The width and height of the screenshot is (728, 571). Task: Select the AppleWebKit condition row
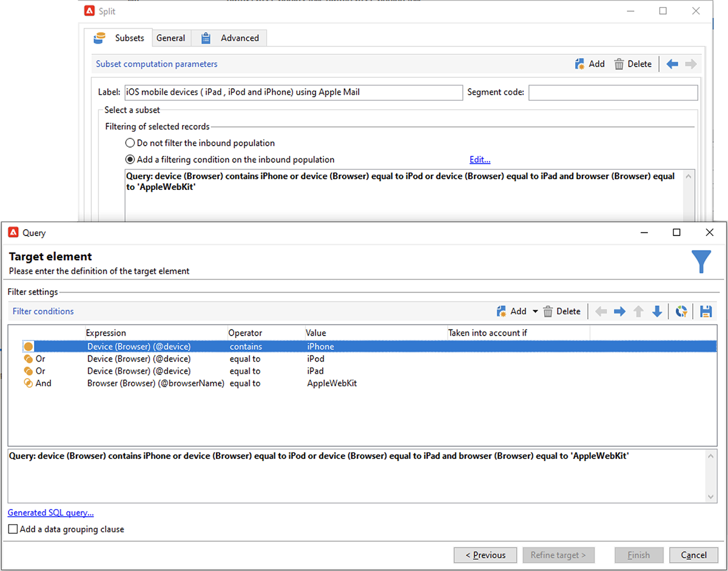tap(363, 383)
